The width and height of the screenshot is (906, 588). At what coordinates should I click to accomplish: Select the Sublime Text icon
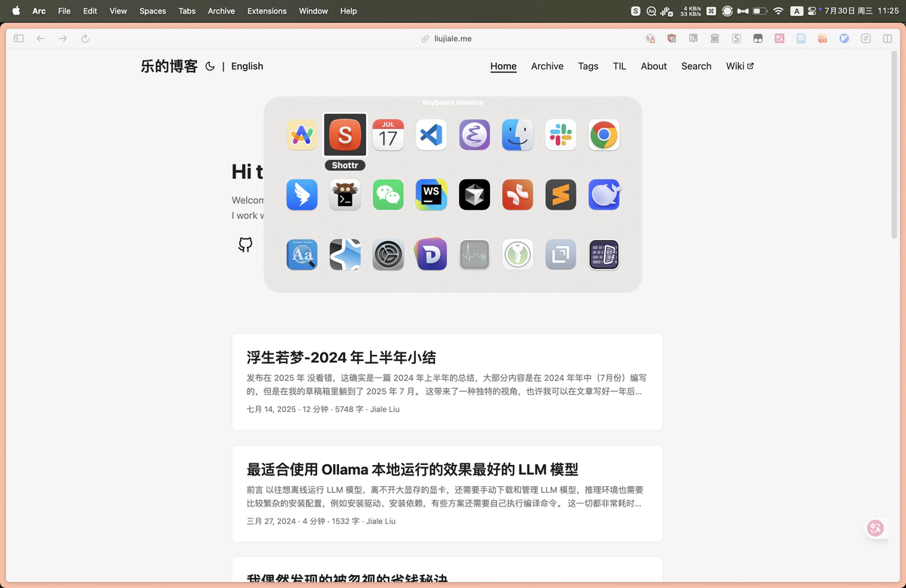560,195
